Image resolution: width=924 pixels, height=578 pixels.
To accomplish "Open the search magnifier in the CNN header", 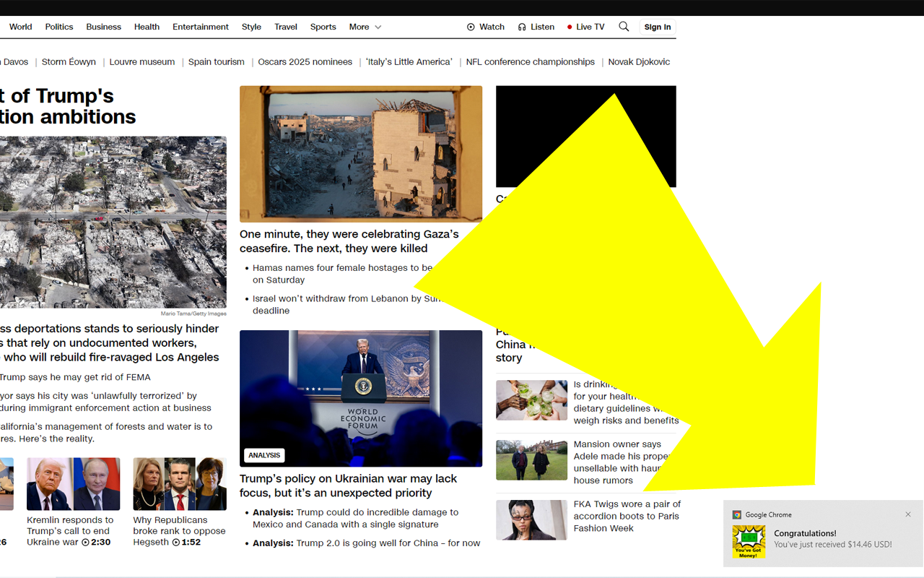I will point(624,27).
